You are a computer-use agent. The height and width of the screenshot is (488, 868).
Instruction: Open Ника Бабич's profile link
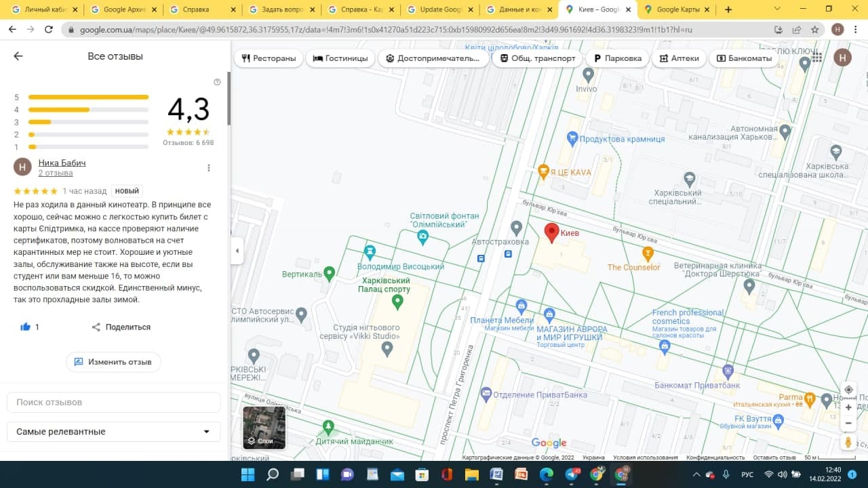(62, 163)
